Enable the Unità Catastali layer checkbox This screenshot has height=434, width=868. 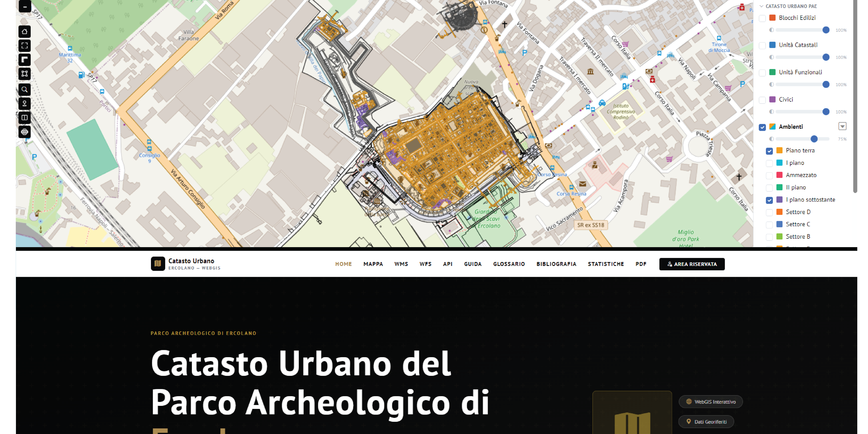pos(762,45)
